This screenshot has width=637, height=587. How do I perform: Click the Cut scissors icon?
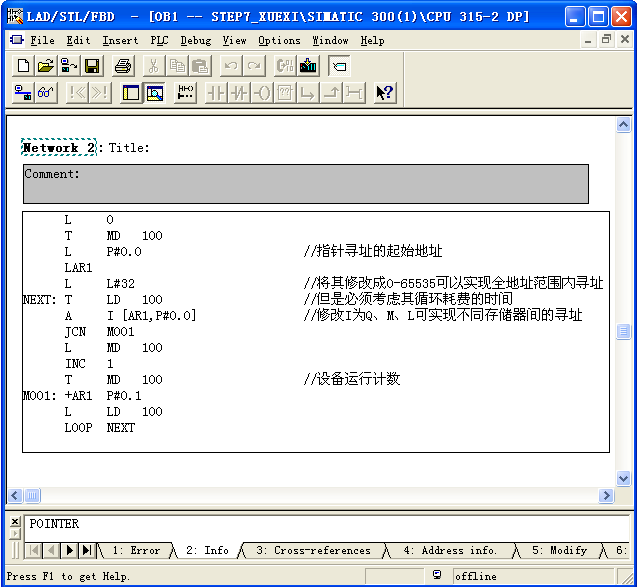point(154,66)
